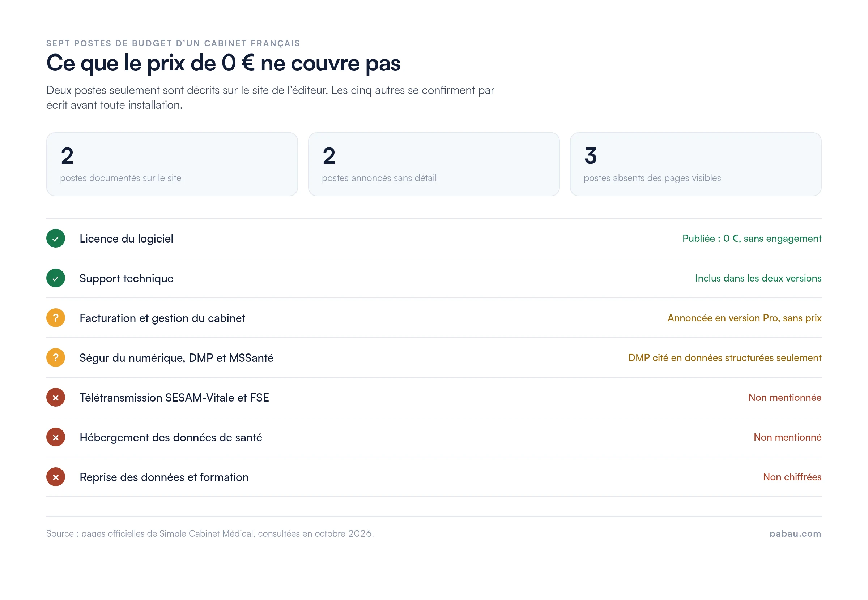The width and height of the screenshot is (868, 600).
Task: Click the subtitle starting 'Deux postes seulement'
Action: point(270,98)
